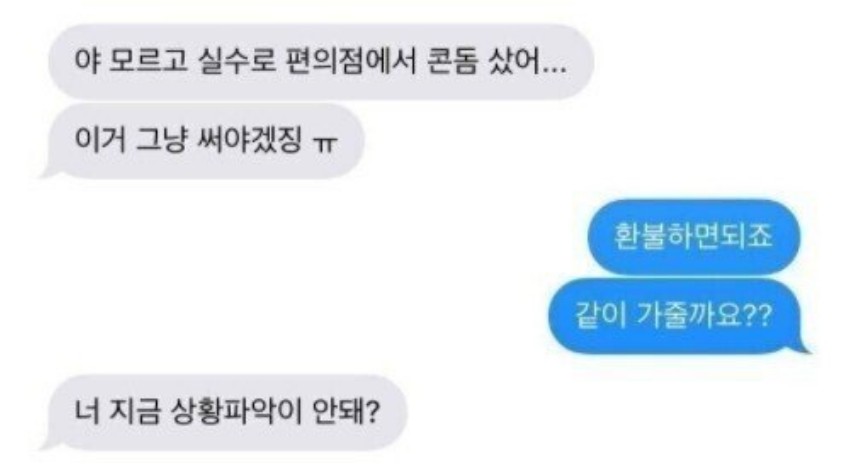This screenshot has width=851, height=464.
Task: Tap the 'ㅠ' character in the second message
Action: click(325, 144)
